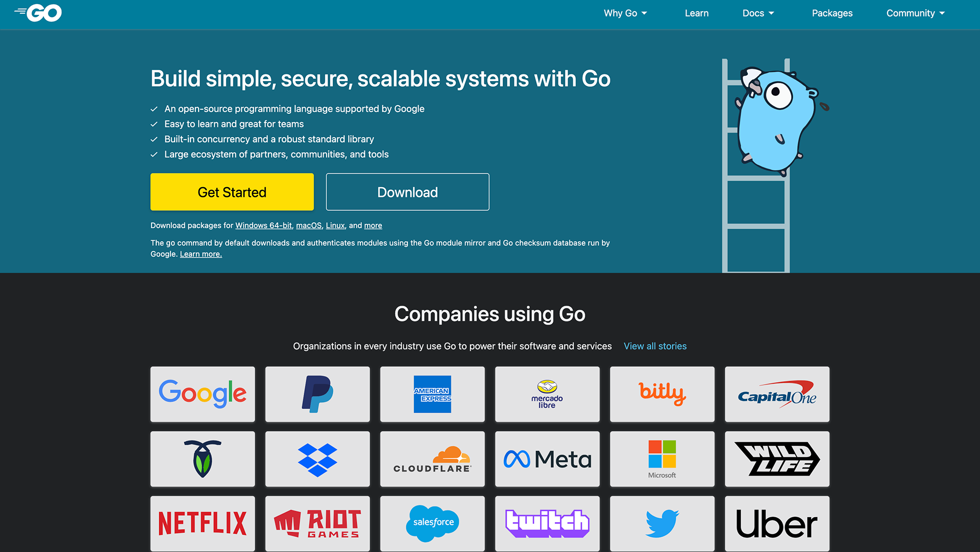Screen dimensions: 980x552
Task: Click the 'Companies using Go' heading
Action: tap(490, 314)
